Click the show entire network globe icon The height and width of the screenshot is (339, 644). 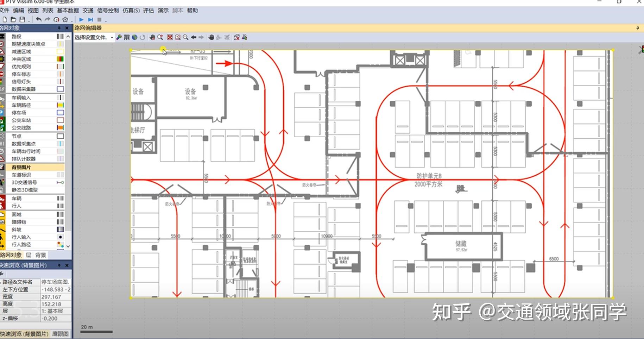click(134, 37)
